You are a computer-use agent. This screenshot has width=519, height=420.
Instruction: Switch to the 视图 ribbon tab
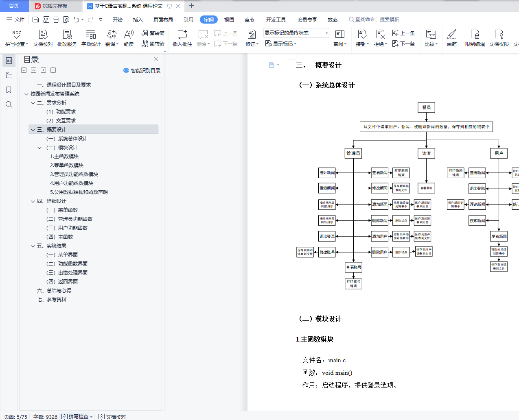[x=229, y=20]
